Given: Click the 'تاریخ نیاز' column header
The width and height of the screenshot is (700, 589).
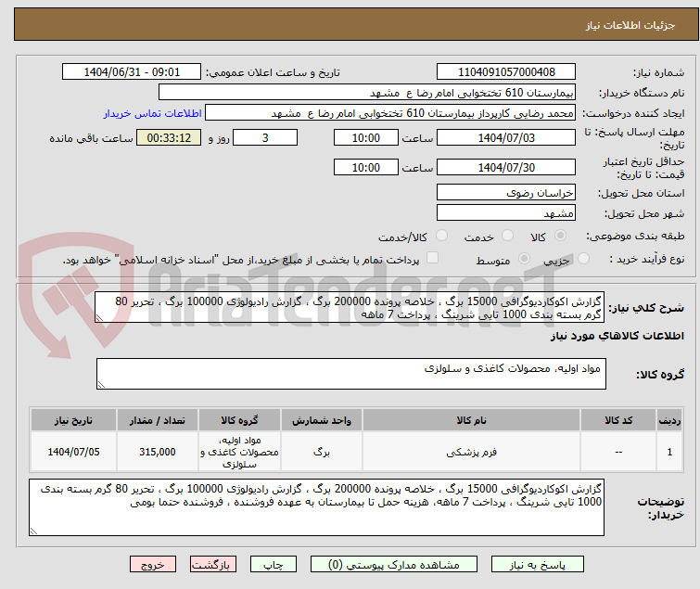Looking at the screenshot, I should pos(73,420).
